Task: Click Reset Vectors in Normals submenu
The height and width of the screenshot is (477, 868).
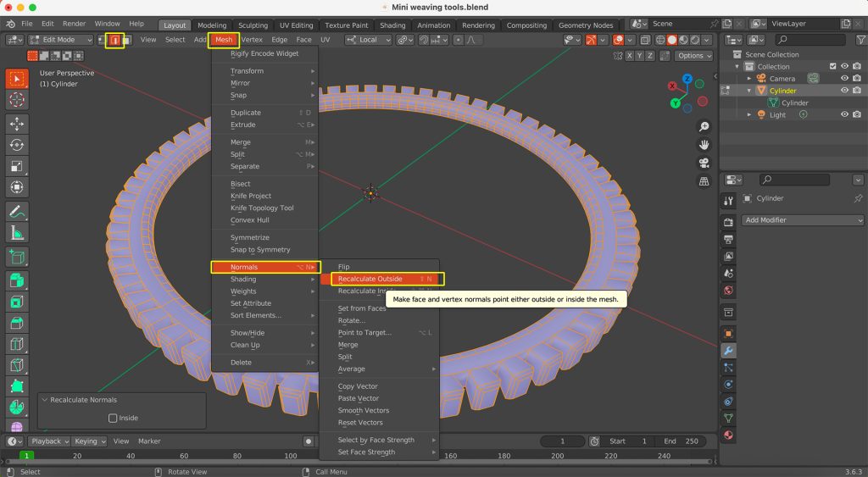Action: point(360,423)
